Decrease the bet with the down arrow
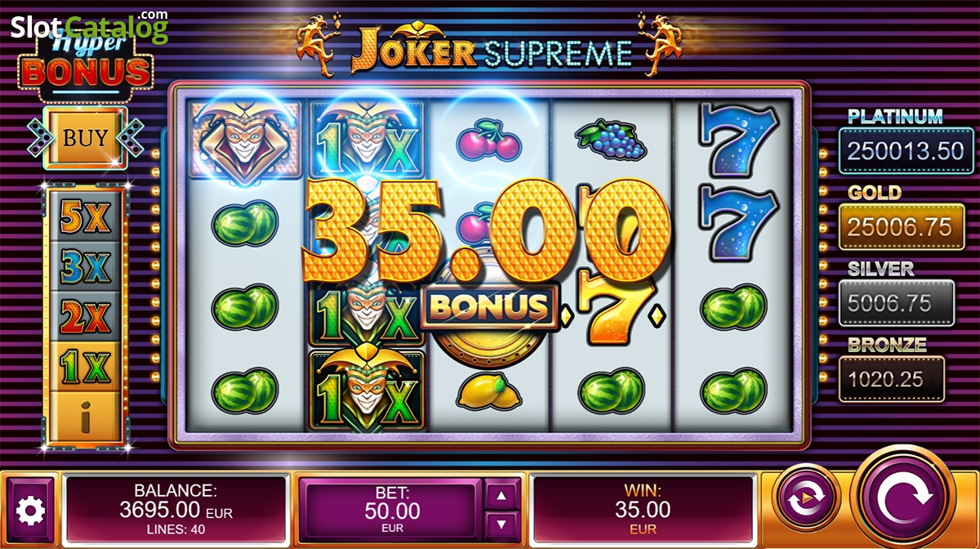Viewport: 980px width, 549px height. point(502,524)
